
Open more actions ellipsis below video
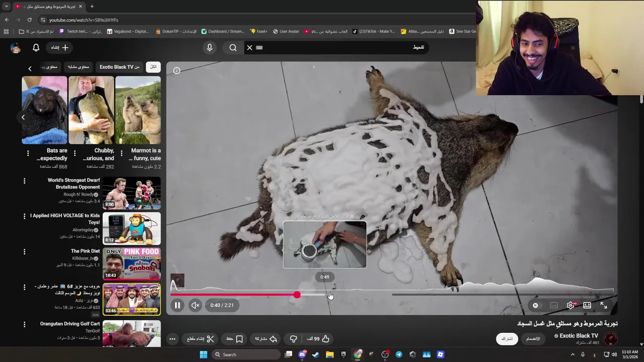(x=172, y=339)
